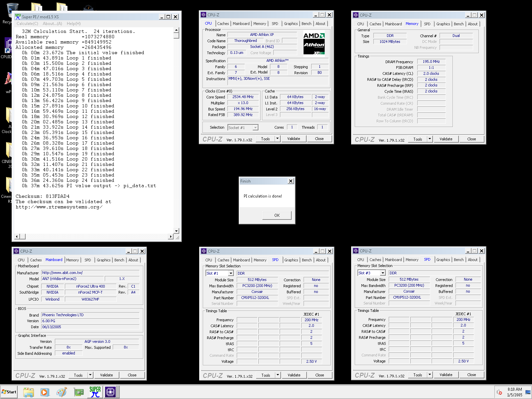This screenshot has width=532, height=399.
Task: Launch Windows Media Player from the taskbar
Action: 45,392
